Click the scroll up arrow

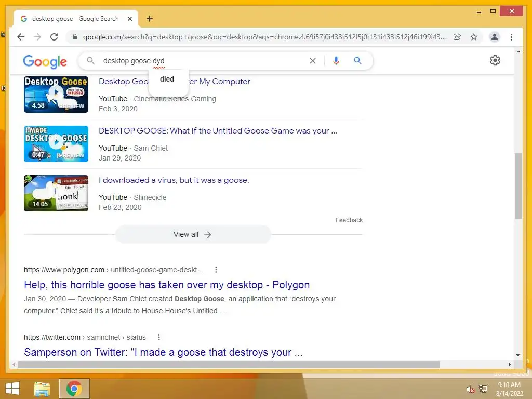point(518,51)
